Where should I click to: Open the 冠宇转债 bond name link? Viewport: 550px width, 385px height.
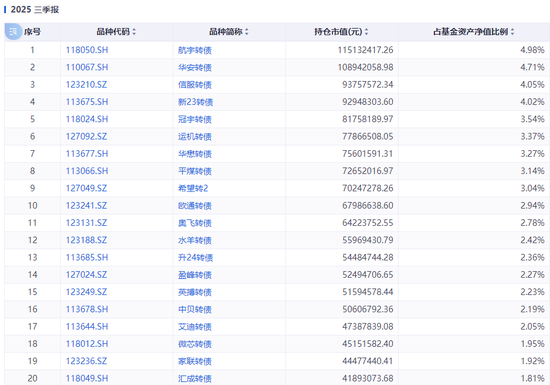coord(195,119)
